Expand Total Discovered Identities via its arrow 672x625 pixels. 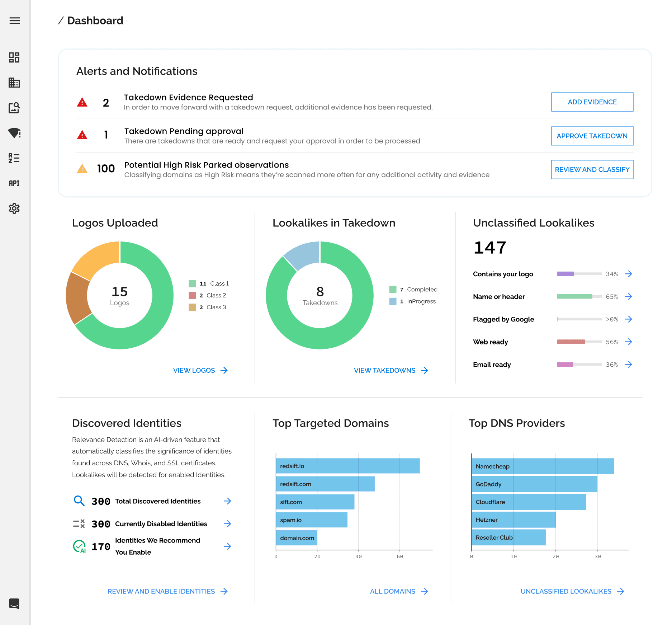tap(228, 501)
